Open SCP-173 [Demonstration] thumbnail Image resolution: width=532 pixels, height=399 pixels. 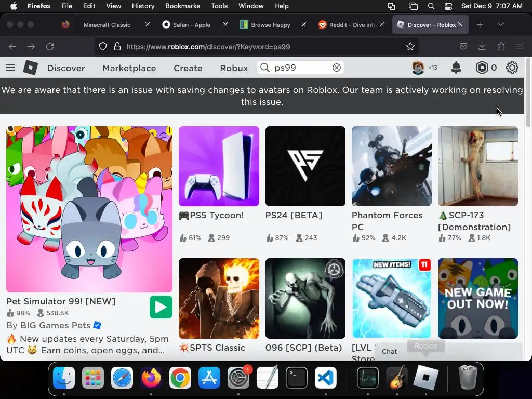coord(478,166)
